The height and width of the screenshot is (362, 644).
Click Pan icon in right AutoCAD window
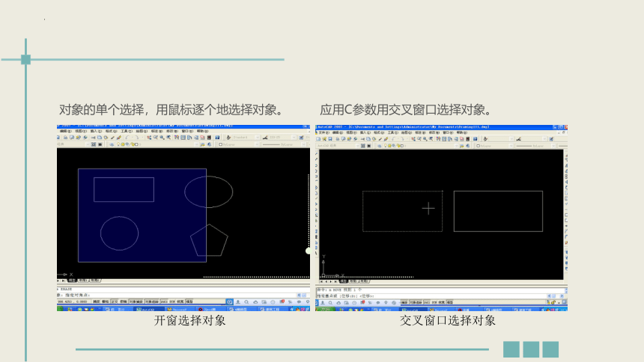(413, 139)
